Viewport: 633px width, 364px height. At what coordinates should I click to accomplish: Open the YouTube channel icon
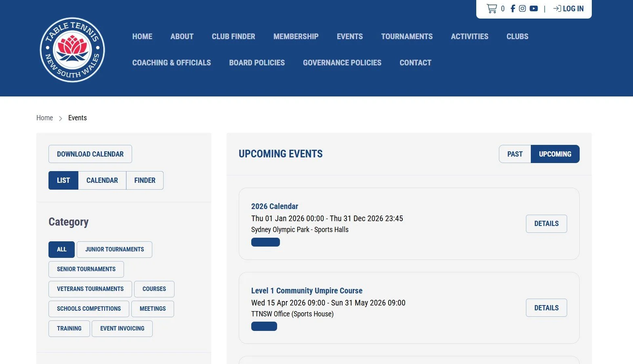[534, 8]
